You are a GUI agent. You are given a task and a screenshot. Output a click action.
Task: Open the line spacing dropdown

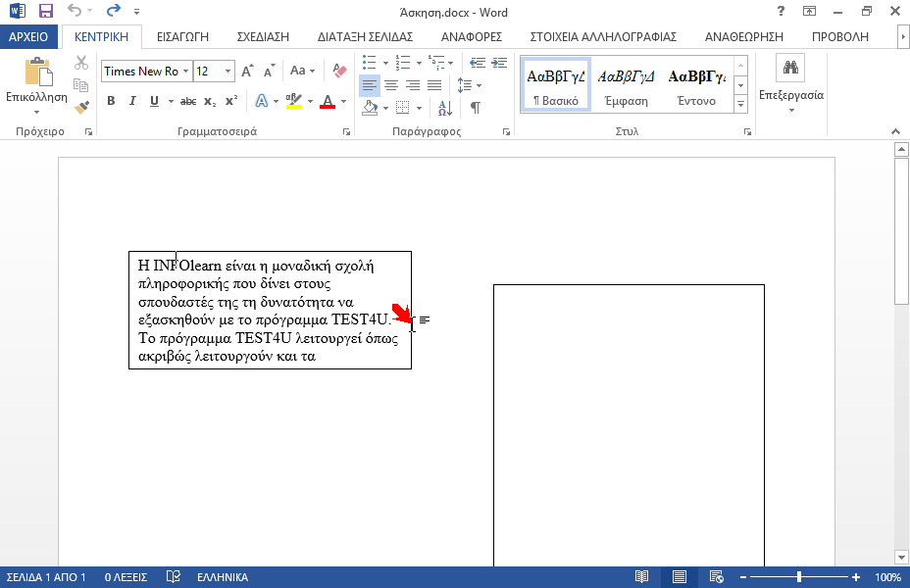479,86
